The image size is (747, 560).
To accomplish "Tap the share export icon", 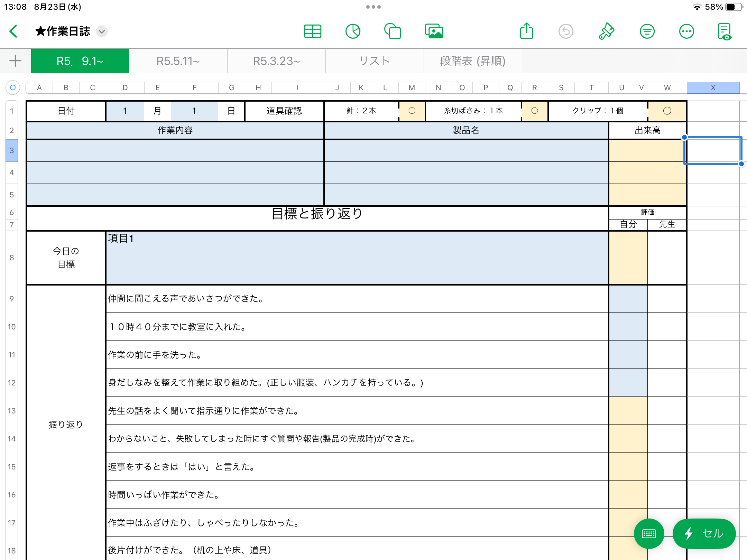I will click(526, 31).
